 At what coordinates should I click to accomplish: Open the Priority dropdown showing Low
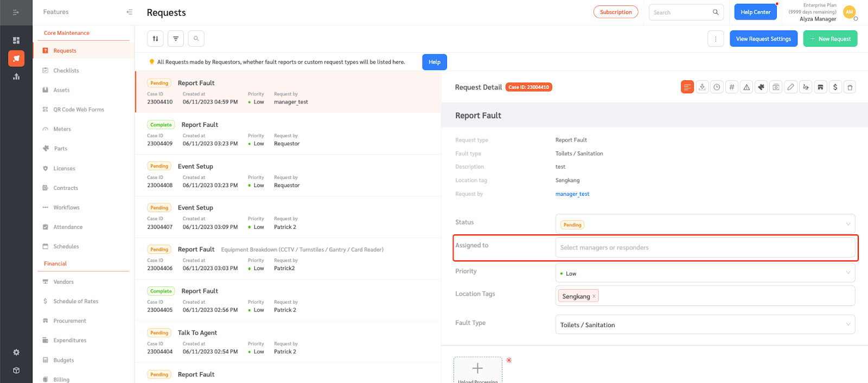(x=705, y=273)
